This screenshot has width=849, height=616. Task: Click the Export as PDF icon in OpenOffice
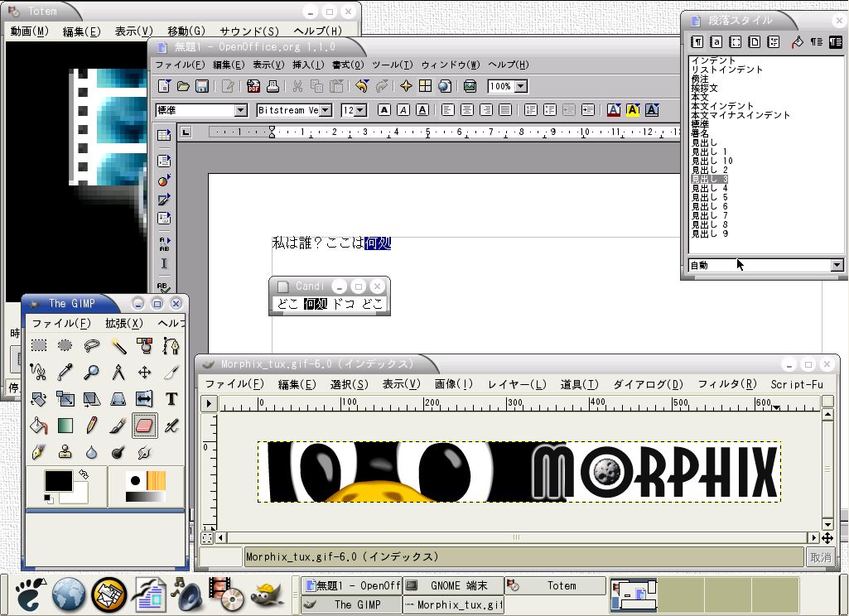point(253,86)
